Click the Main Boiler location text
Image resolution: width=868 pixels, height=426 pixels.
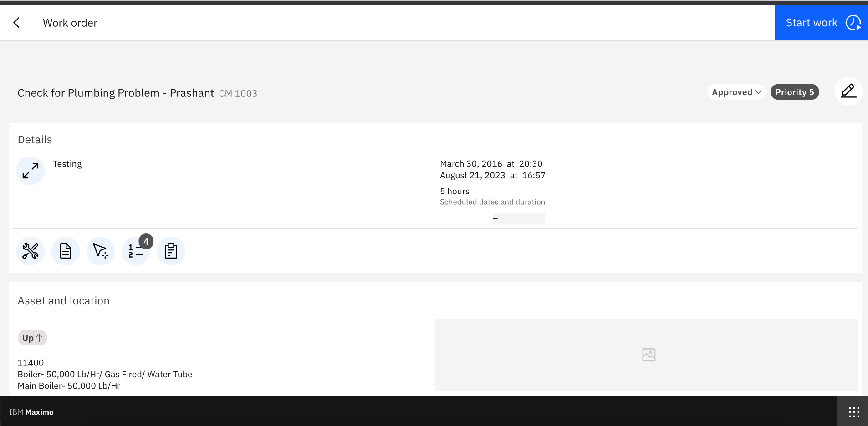pyautogui.click(x=69, y=386)
